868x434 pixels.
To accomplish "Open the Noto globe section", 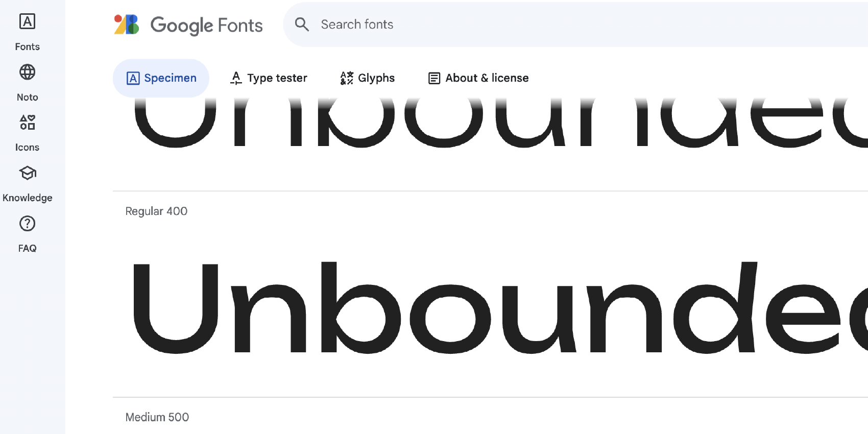I will tap(27, 83).
